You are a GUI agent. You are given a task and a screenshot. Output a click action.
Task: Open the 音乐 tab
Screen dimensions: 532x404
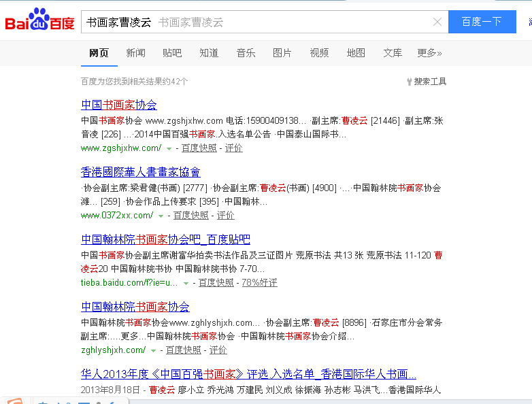point(246,53)
